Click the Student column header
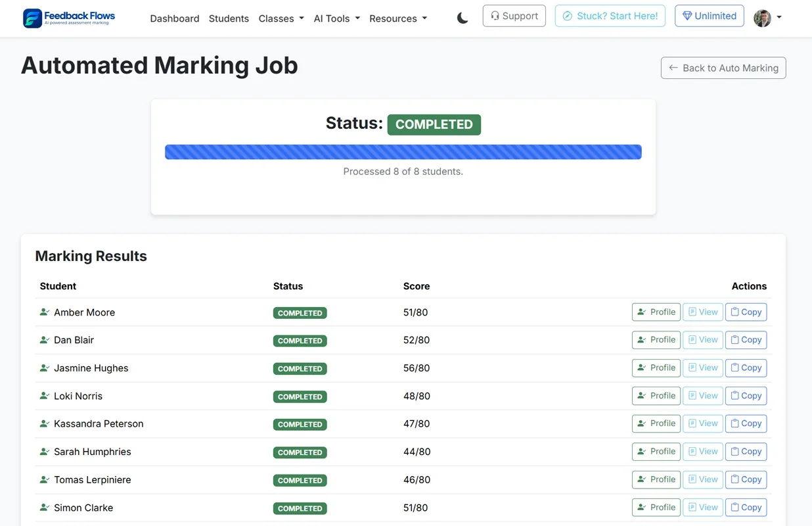The height and width of the screenshot is (526, 812). (58, 286)
